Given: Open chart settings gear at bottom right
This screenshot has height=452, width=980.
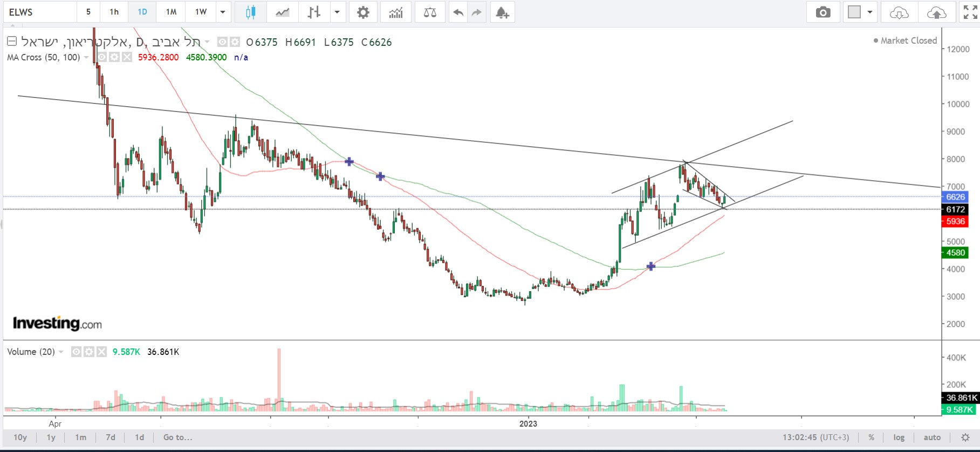Looking at the screenshot, I should pyautogui.click(x=965, y=437).
